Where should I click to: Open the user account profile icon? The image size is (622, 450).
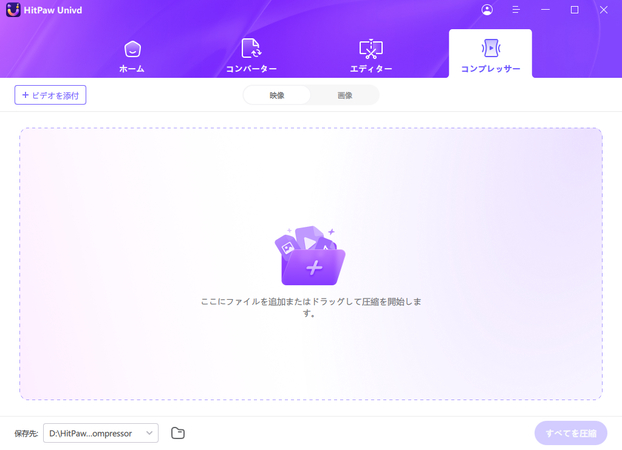click(x=487, y=10)
